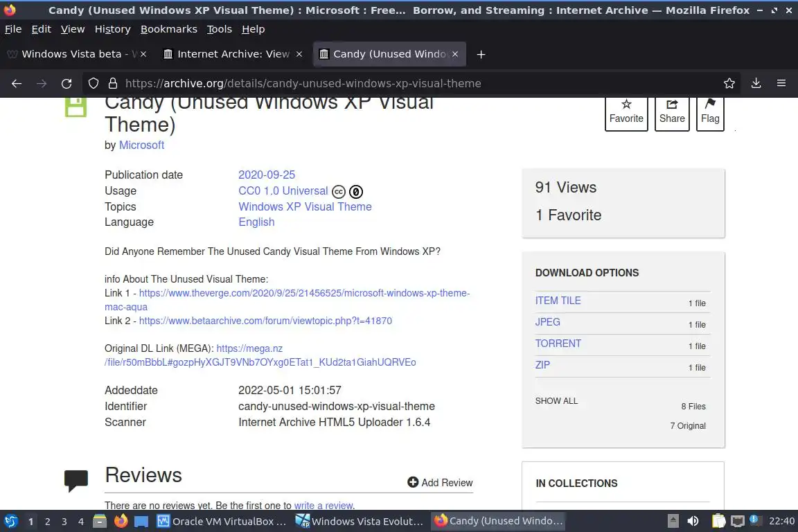Open the 2020-09-25 publication date link
Screen dimensions: 798x532
tap(267, 175)
